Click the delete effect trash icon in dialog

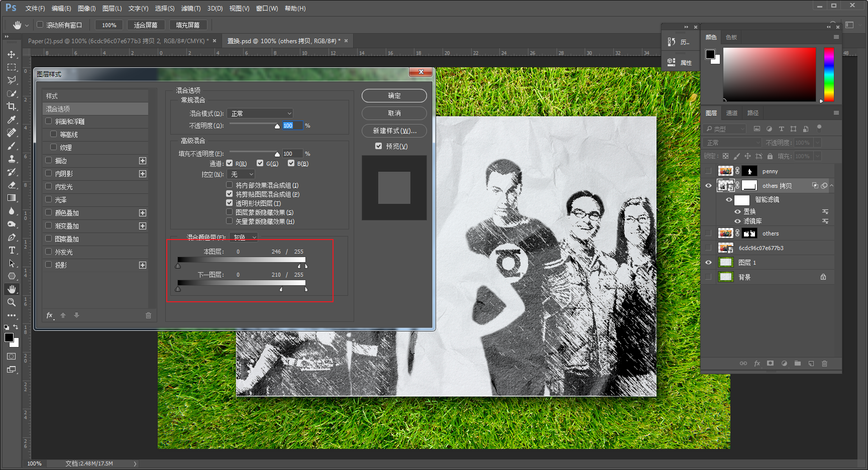[148, 315]
